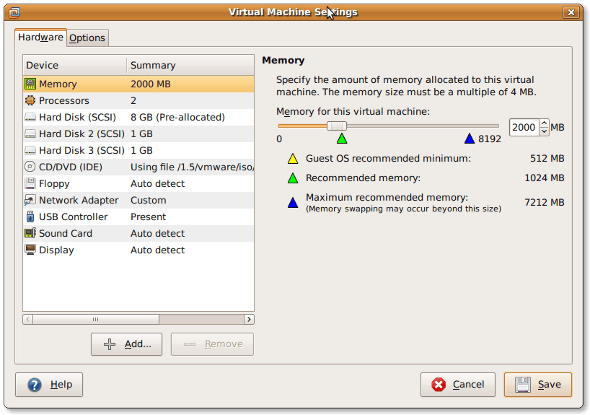Image resolution: width=590 pixels, height=415 pixels.
Task: Click the Summary column header
Action: pos(190,65)
